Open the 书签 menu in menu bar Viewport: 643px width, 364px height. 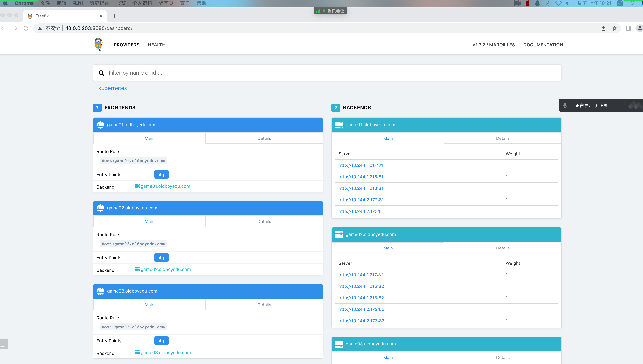(x=121, y=3)
